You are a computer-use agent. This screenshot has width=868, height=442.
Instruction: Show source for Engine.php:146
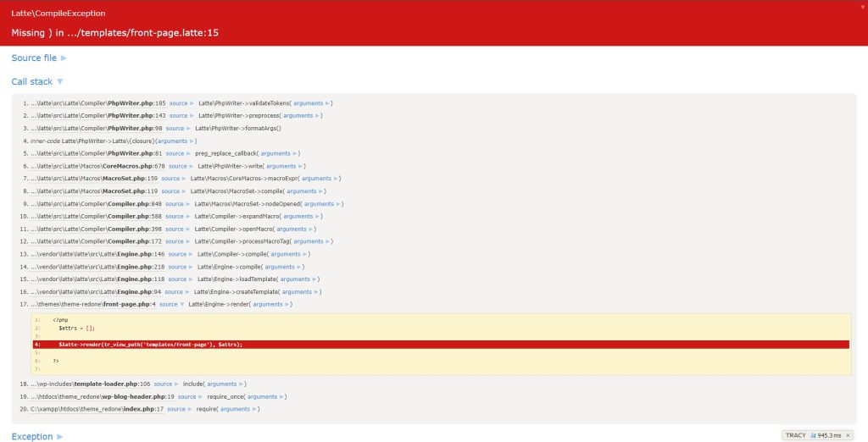point(181,255)
